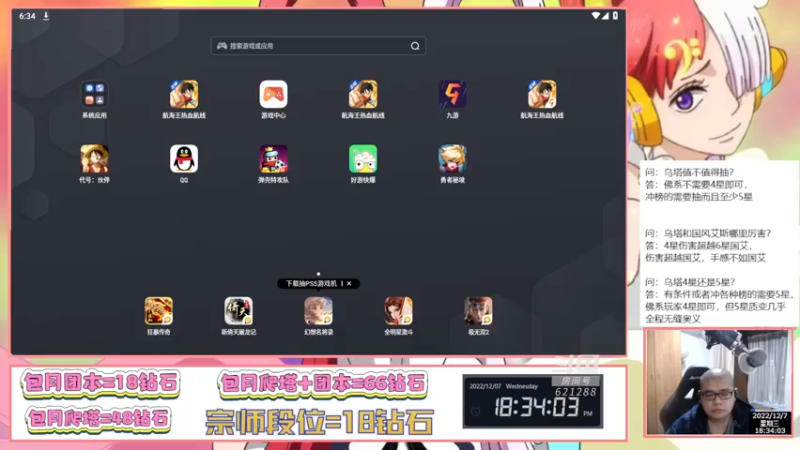Image resolution: width=800 pixels, height=450 pixels.
Task: Open the 系统应用 folder
Action: (x=94, y=95)
